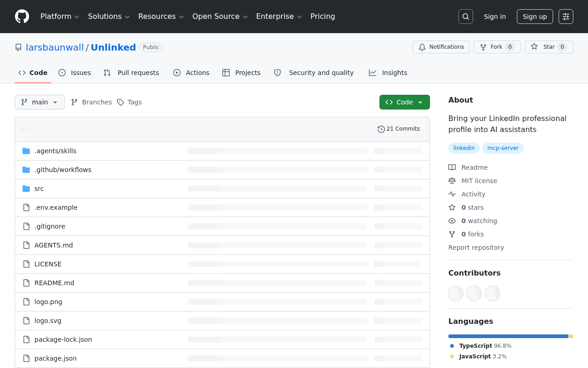The image size is (588, 368).
Task: Click the Activity pulse icon
Action: click(x=452, y=194)
